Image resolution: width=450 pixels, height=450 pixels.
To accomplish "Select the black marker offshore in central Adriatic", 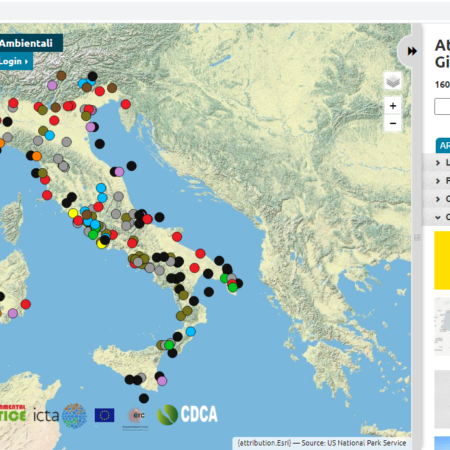I will [131, 166].
